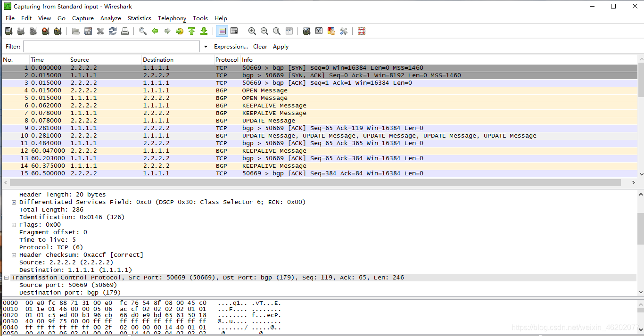Select packet 10 with five UPDATE Messages
The image size is (644, 336).
[x=320, y=136]
